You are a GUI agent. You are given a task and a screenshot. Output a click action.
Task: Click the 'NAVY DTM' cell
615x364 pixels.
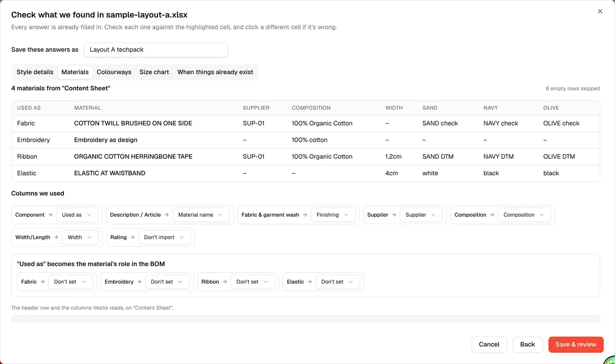(x=499, y=156)
